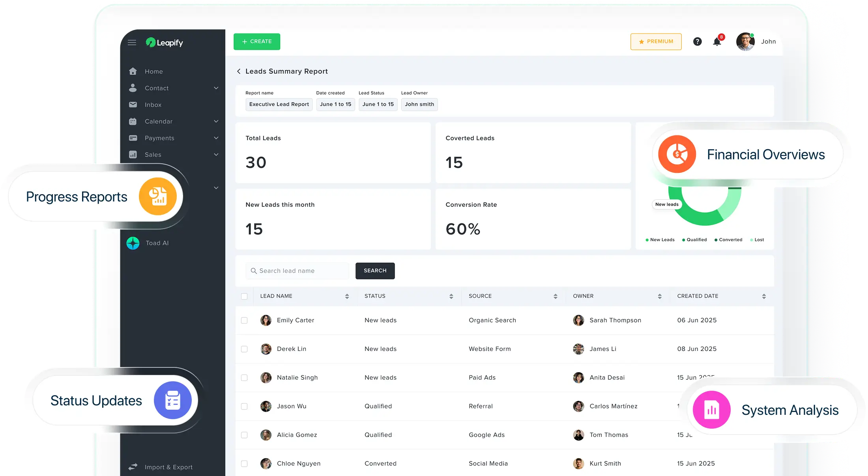The image size is (868, 476).
Task: Click the CREATE button
Action: (257, 41)
